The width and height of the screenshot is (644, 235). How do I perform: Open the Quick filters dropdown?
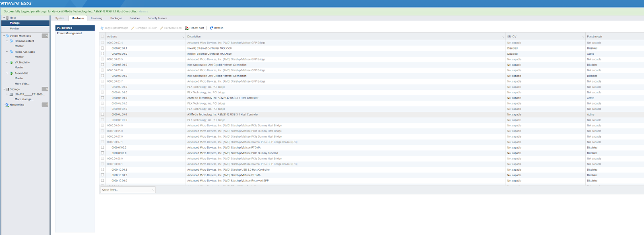point(128,190)
